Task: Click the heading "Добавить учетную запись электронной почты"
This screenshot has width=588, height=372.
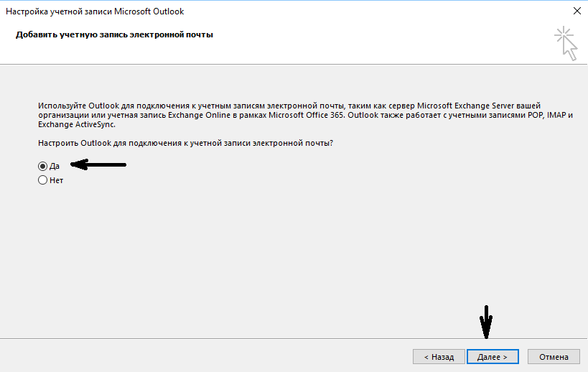Action: (114, 34)
